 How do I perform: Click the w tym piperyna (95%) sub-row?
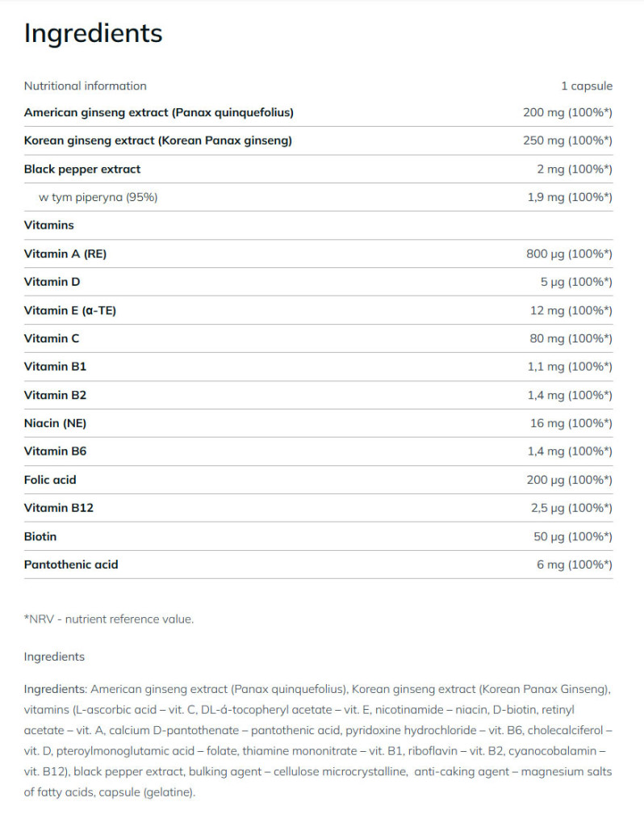[98, 197]
